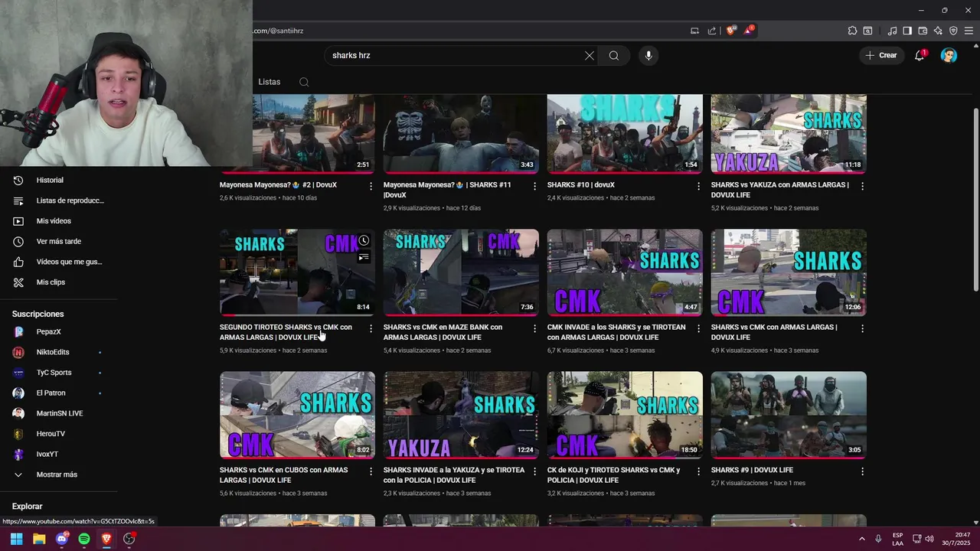Click the 8:02 SHARKS vs CMK en CUBOS thumbnail
The image size is (980, 551).
[x=297, y=415]
